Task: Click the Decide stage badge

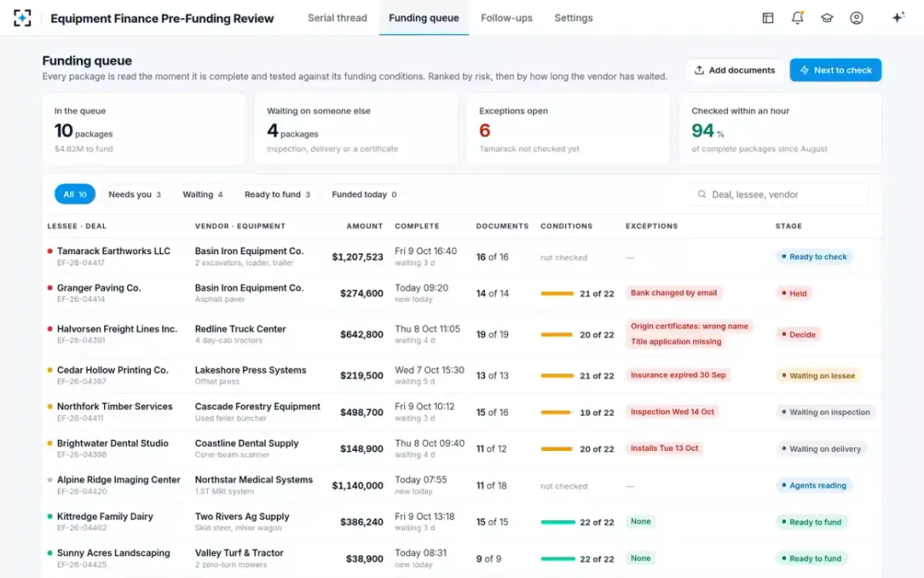Action: tap(798, 334)
